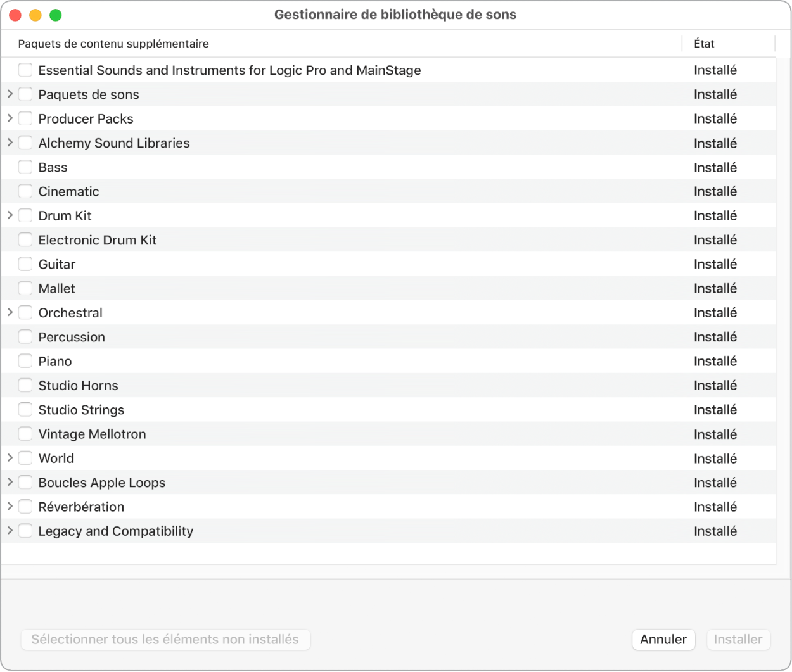
Task: Expand the Drum Kit category
Action: point(10,215)
